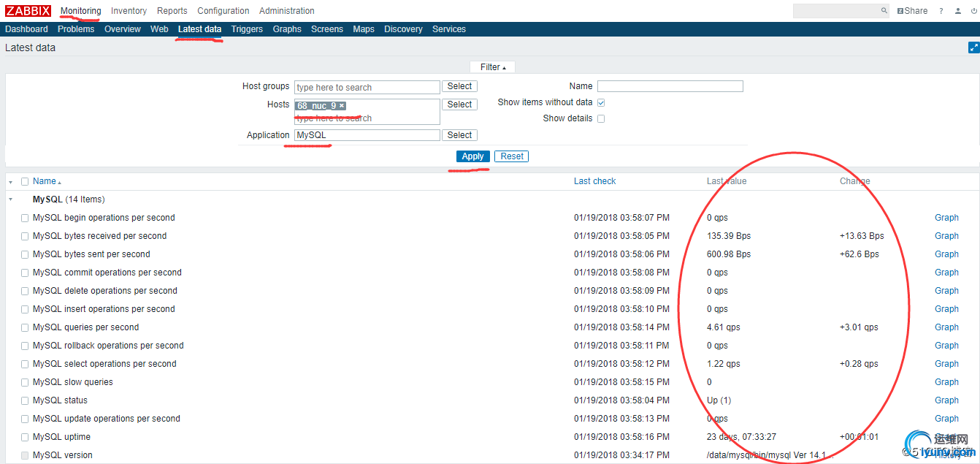Check MySQL status item
Viewport: 980px width, 464px height.
[25, 400]
